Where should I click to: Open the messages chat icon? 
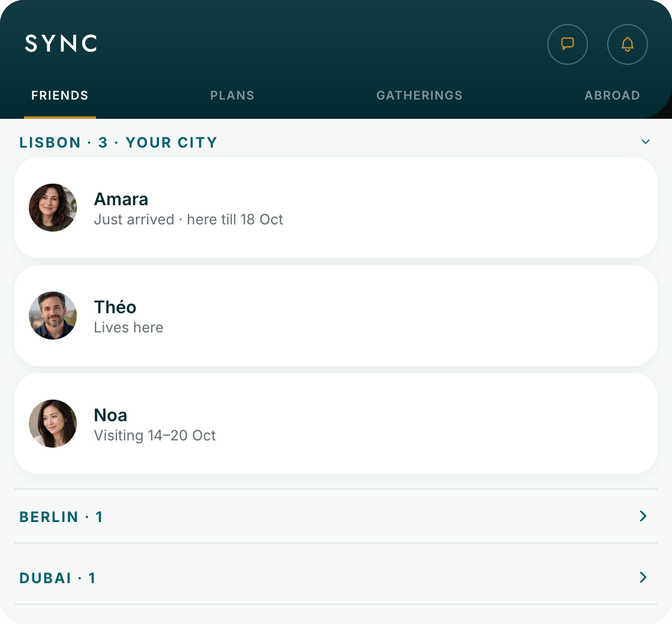pyautogui.click(x=568, y=44)
